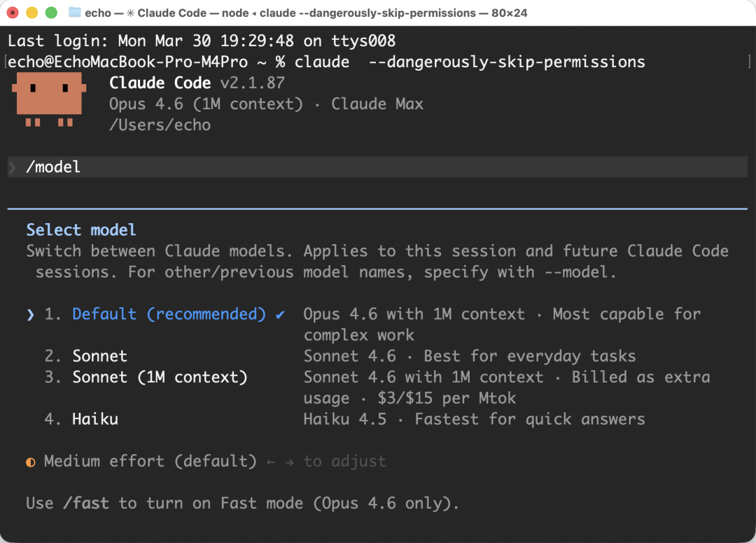Pick the Haiku model option
This screenshot has width=756, height=543.
[95, 419]
